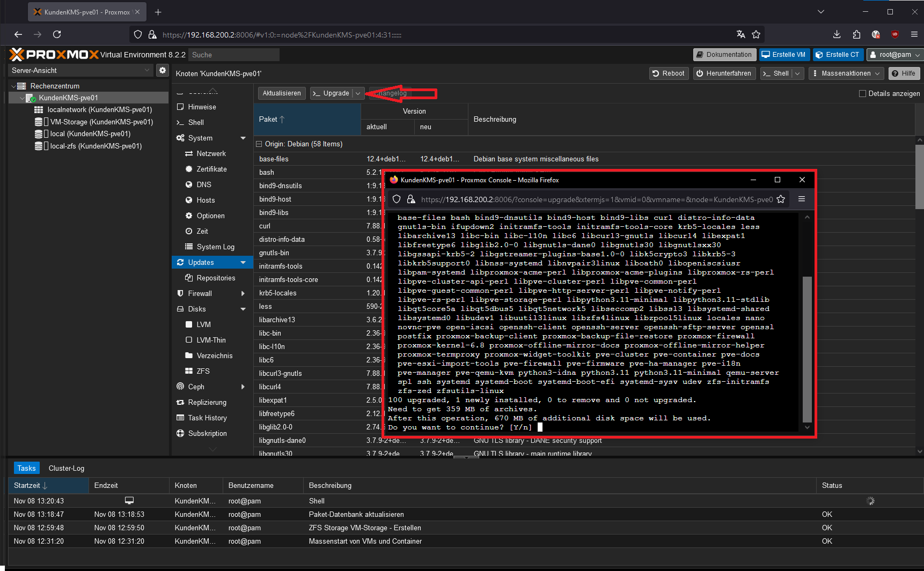Click the Reboot button
The height and width of the screenshot is (571, 924).
[x=669, y=73]
